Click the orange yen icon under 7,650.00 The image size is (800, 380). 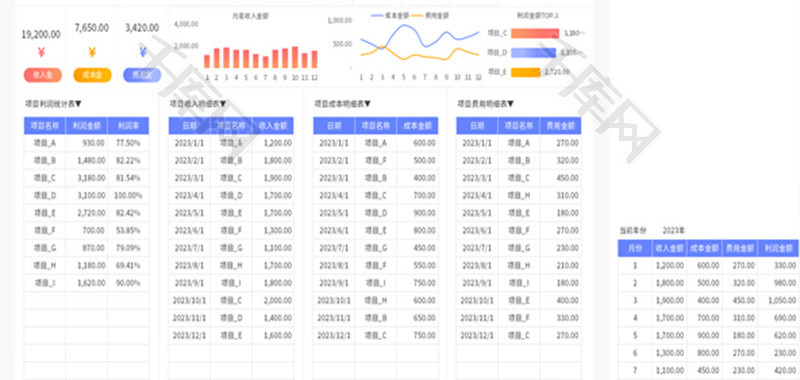coord(92,53)
